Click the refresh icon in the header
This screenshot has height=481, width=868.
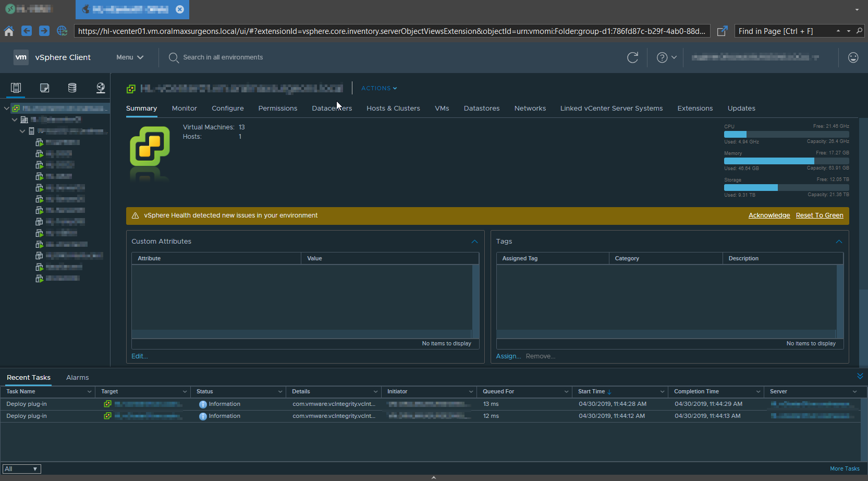632,57
